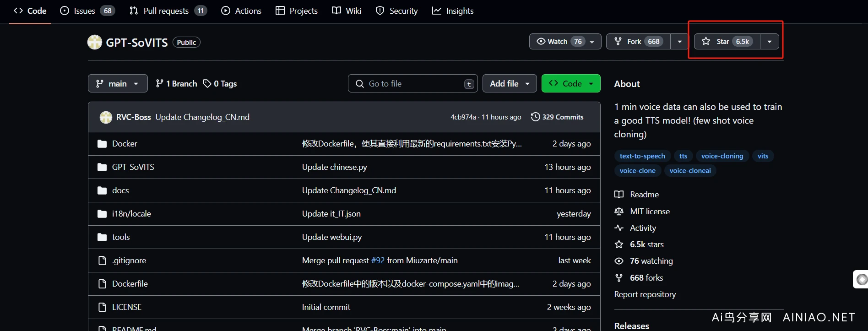Open commit hash 4cb974a
This screenshot has width=868, height=331.
point(463,117)
